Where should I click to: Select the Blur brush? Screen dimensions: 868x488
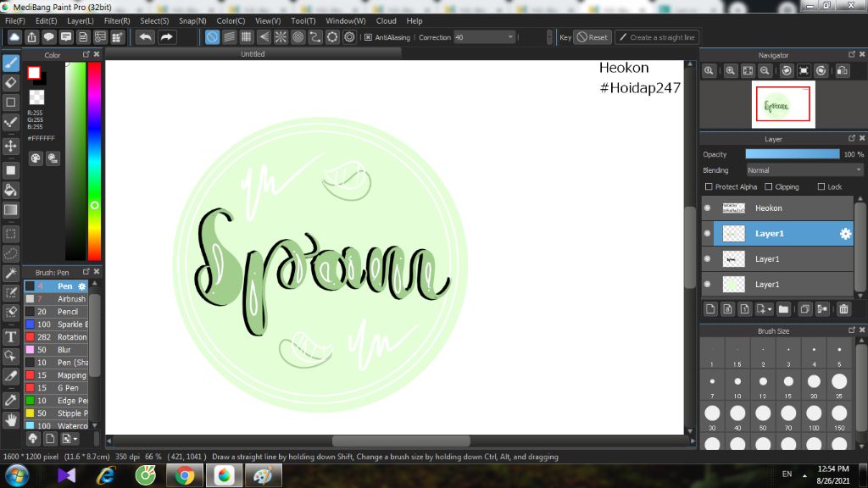click(56, 350)
